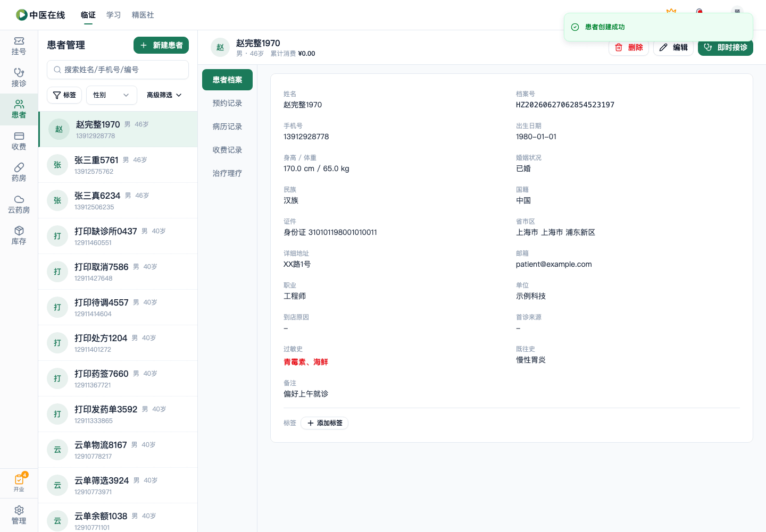Screen dimensions: 766x532
Task: Click 即时接诊 button
Action: (726, 47)
